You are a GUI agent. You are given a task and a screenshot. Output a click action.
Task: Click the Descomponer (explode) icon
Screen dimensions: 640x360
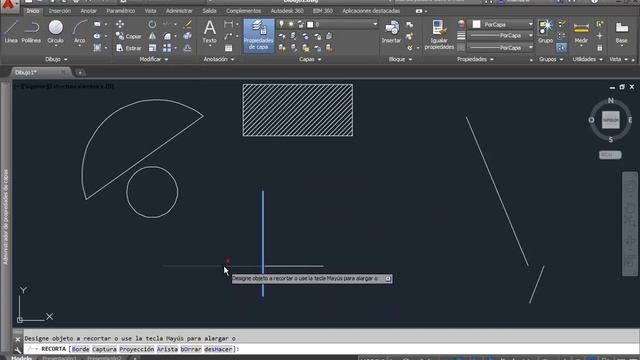(x=187, y=36)
